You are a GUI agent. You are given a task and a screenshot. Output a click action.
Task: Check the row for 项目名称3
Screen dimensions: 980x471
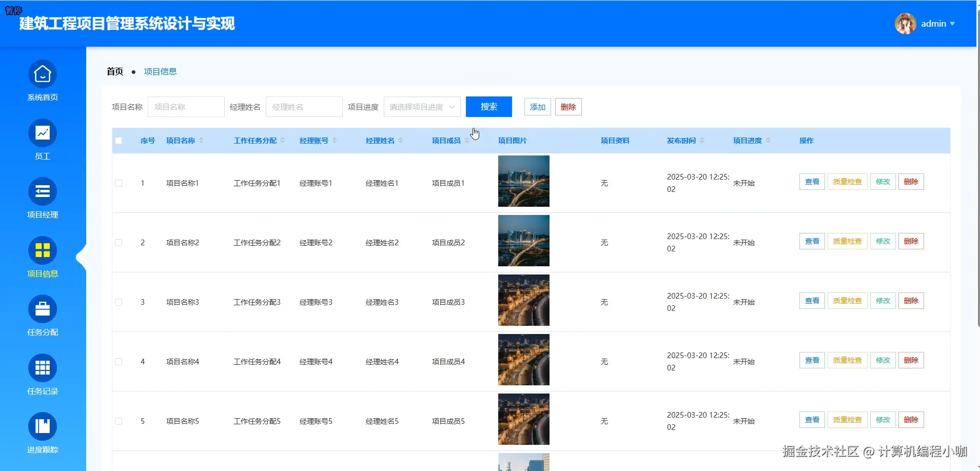coord(119,302)
